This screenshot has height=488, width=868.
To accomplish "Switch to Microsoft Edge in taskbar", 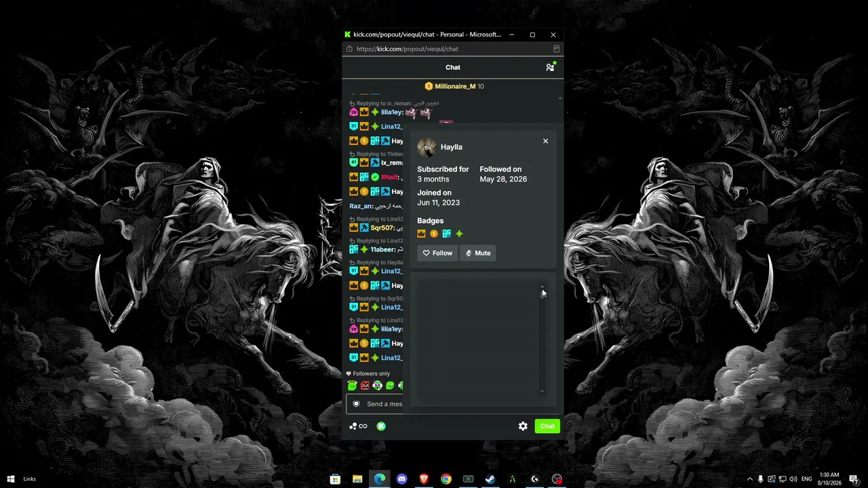I will (x=380, y=479).
